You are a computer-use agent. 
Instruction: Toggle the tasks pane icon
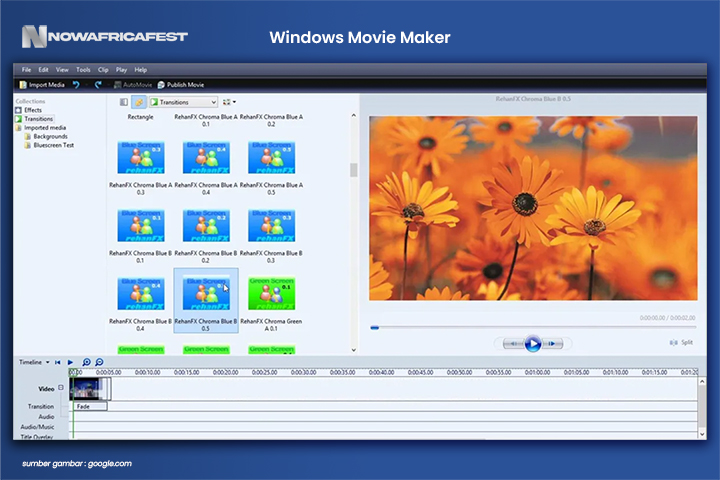(139, 102)
